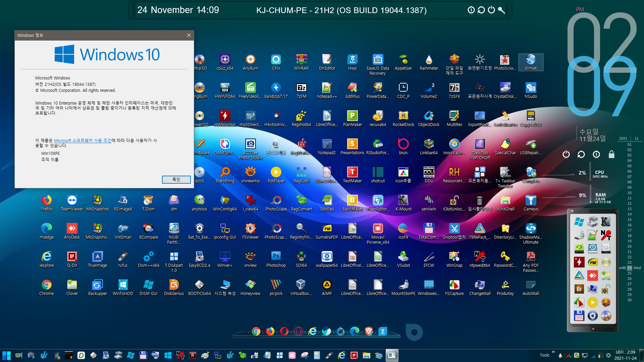Screen dimensions: 644x362
Task: Launch Photoshop desktop shortcut
Action: 276,259
